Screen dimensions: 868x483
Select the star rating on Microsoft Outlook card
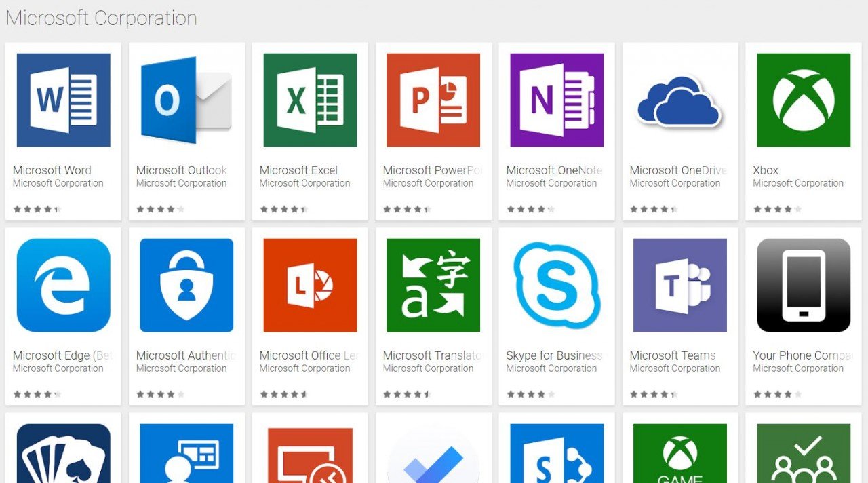click(161, 209)
